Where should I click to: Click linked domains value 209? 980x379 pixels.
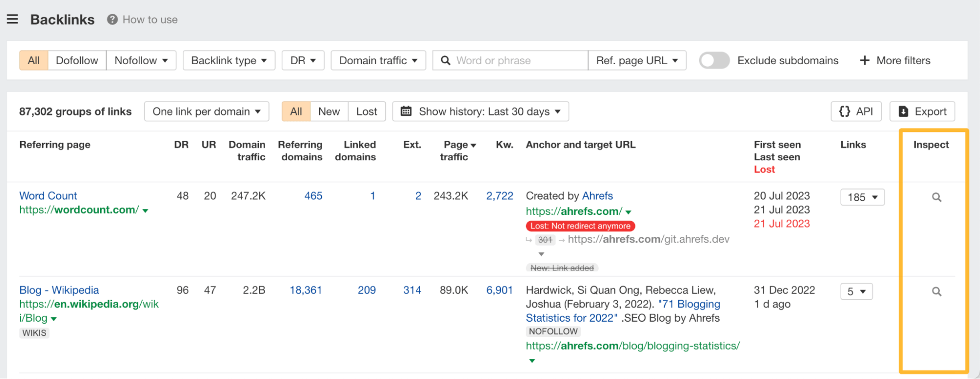367,290
